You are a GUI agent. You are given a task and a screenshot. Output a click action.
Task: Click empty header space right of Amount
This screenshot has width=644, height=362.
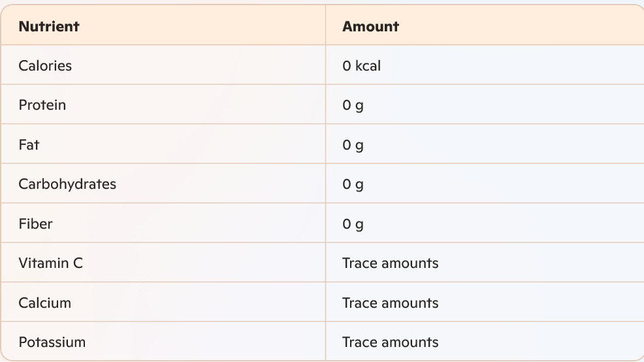click(x=523, y=27)
